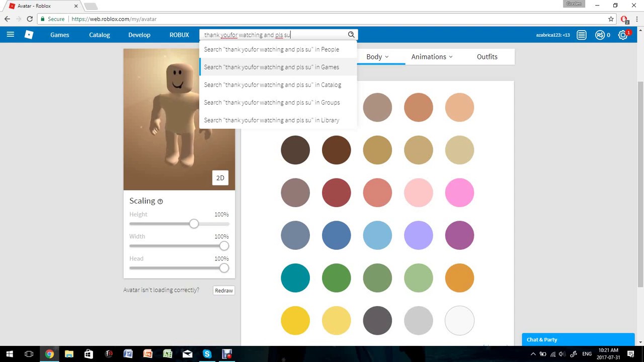Click the Redraw button
The height and width of the screenshot is (362, 644).
pos(224,291)
